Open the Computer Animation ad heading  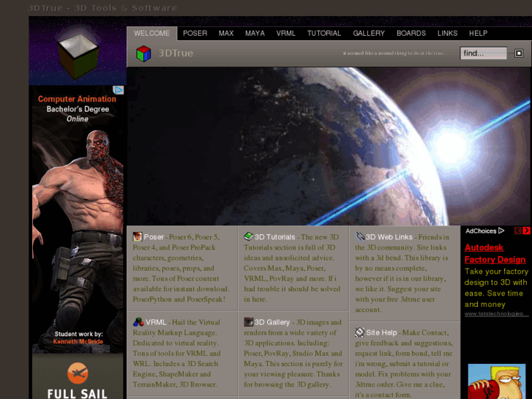[77, 99]
